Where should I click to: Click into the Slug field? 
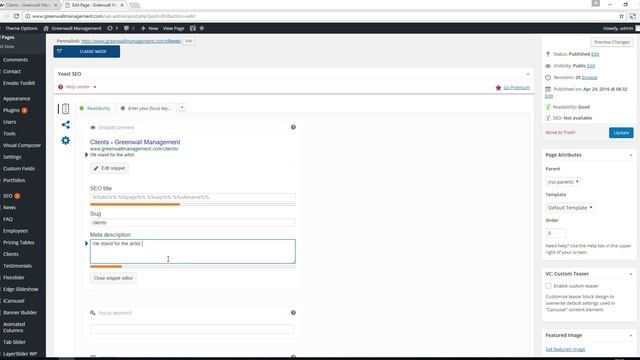coord(193,222)
